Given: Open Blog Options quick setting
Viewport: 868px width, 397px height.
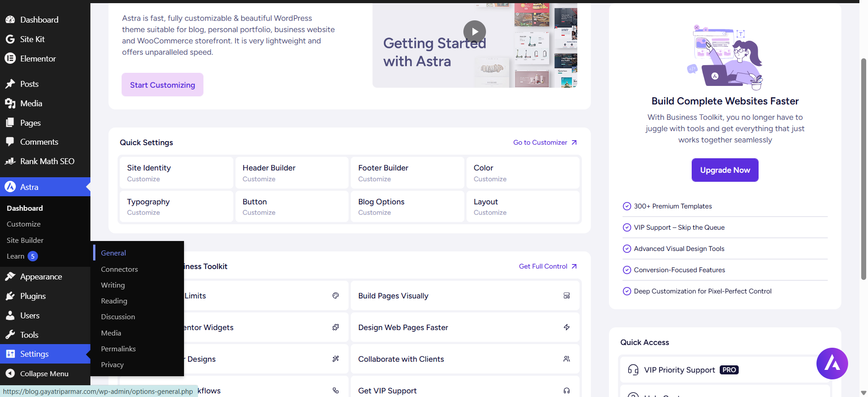Looking at the screenshot, I should coord(407,207).
